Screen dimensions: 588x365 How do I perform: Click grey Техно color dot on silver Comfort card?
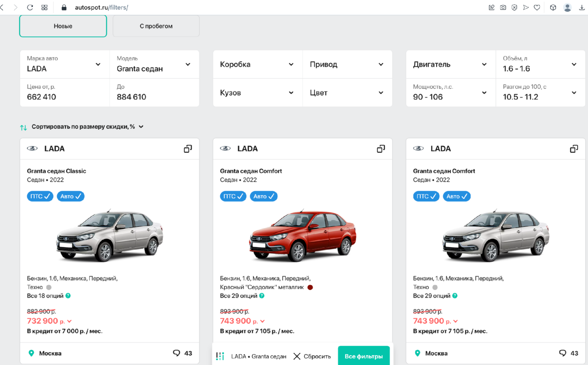tap(435, 287)
